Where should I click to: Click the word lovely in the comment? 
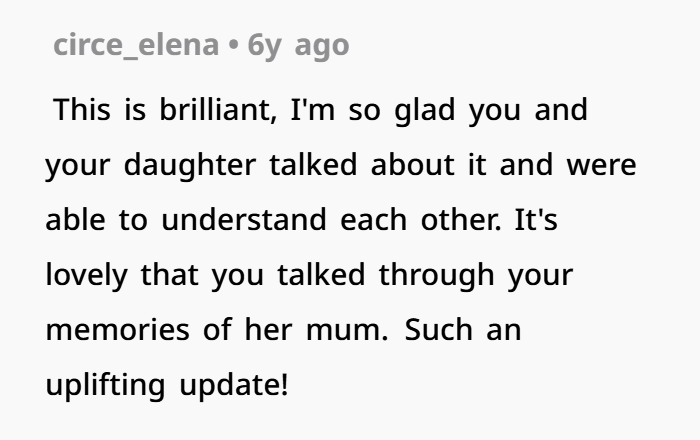[87, 276]
